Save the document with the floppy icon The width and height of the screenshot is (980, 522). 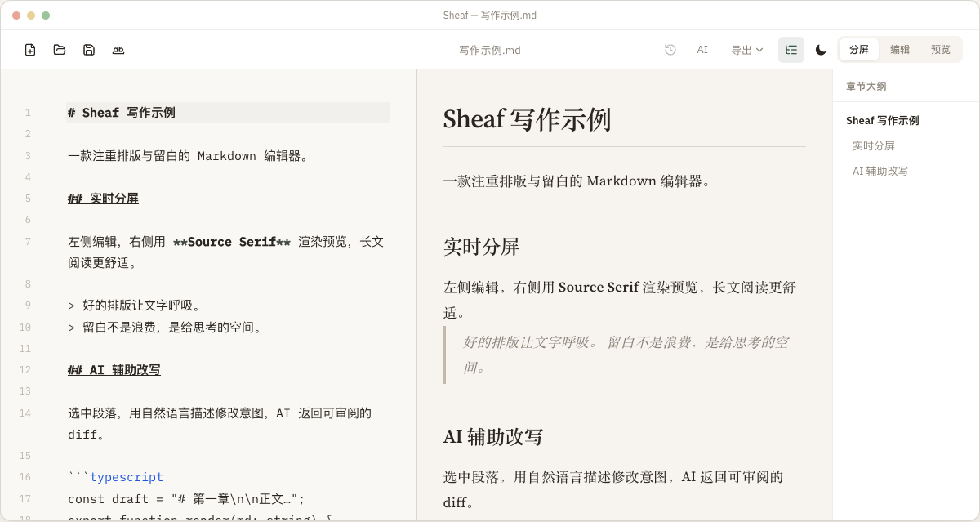point(89,50)
